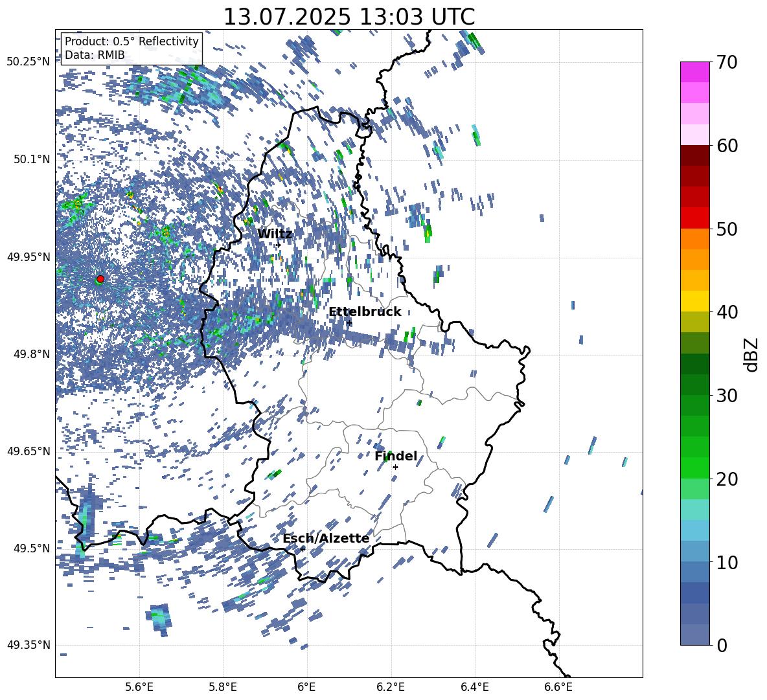Click the 6.4°E longitude label
Viewport: 767px width, 700px height.
tap(474, 687)
